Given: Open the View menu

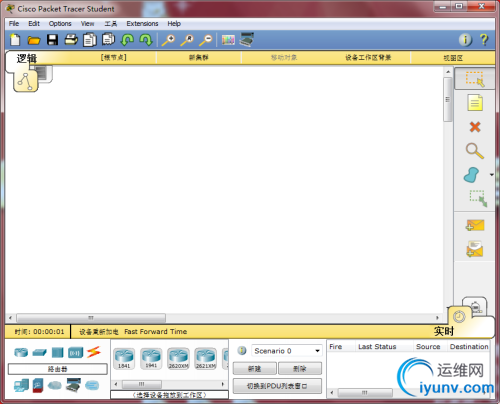Looking at the screenshot, I should 87,23.
